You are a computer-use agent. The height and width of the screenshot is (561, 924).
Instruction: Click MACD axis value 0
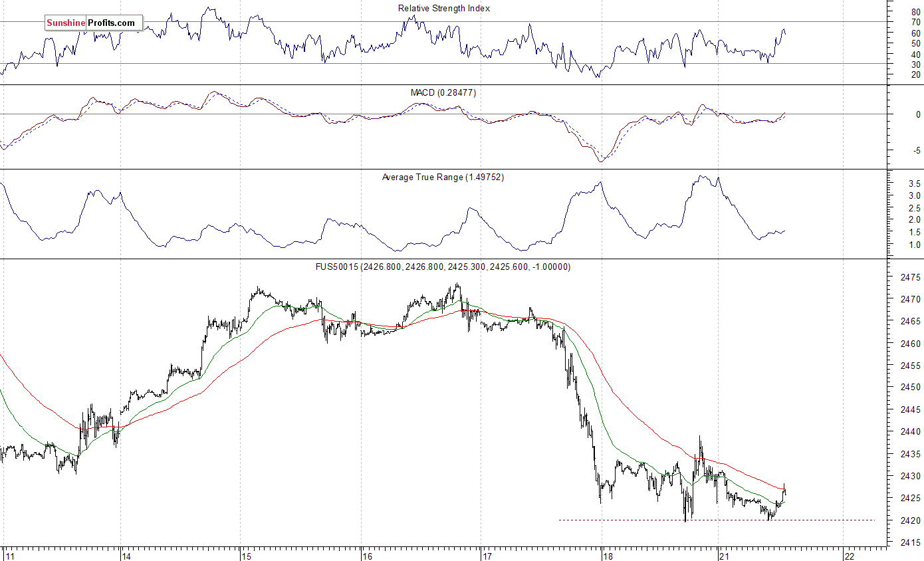tap(918, 114)
